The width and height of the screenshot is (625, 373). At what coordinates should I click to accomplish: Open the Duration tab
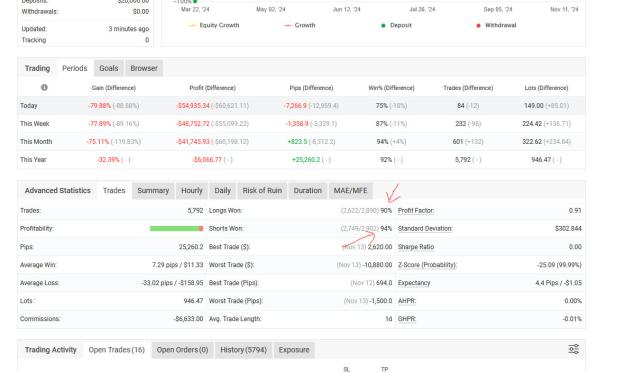(x=307, y=190)
